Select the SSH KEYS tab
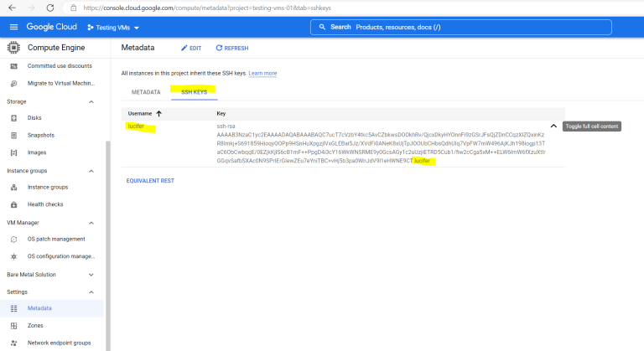The height and width of the screenshot is (351, 644). pos(195,92)
